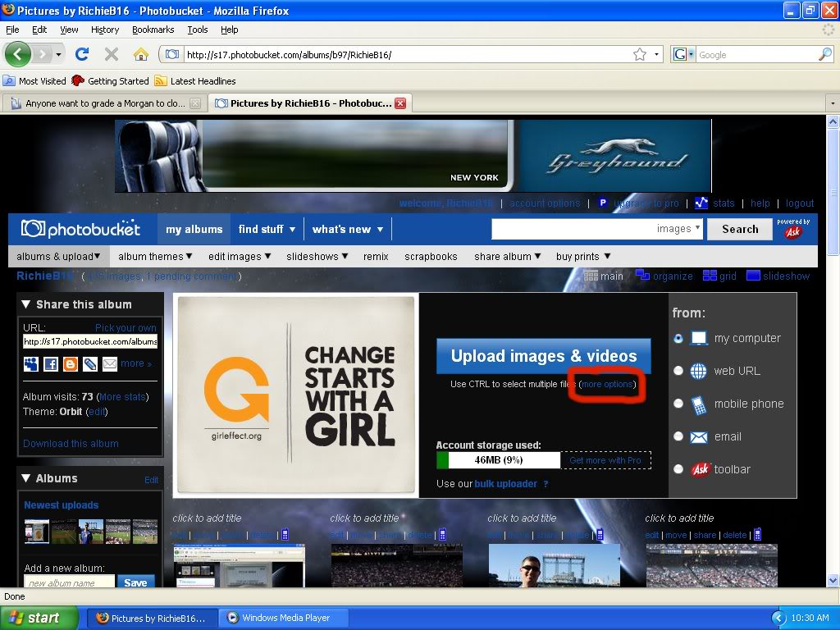840x630 pixels.
Task: Share album via the MySpace icon
Action: point(31,364)
